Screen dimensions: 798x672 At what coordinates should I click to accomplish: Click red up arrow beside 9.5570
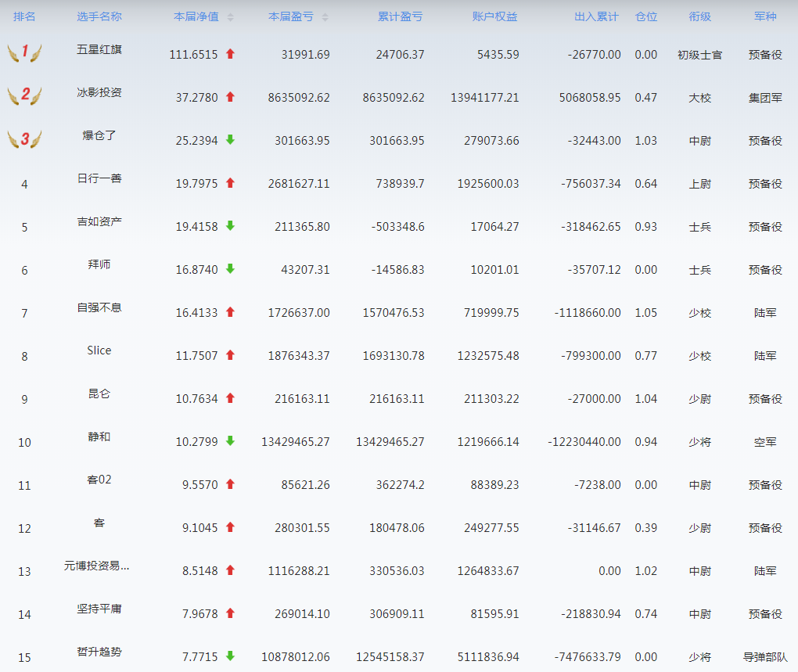point(230,484)
